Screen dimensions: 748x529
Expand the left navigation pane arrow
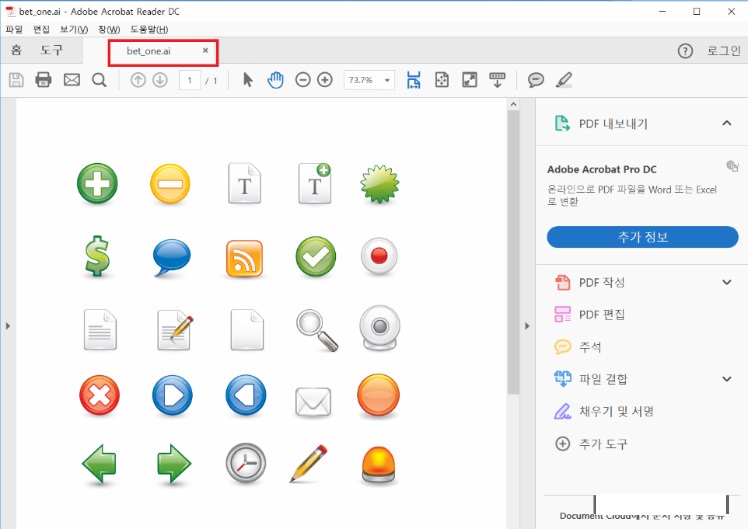[8, 326]
